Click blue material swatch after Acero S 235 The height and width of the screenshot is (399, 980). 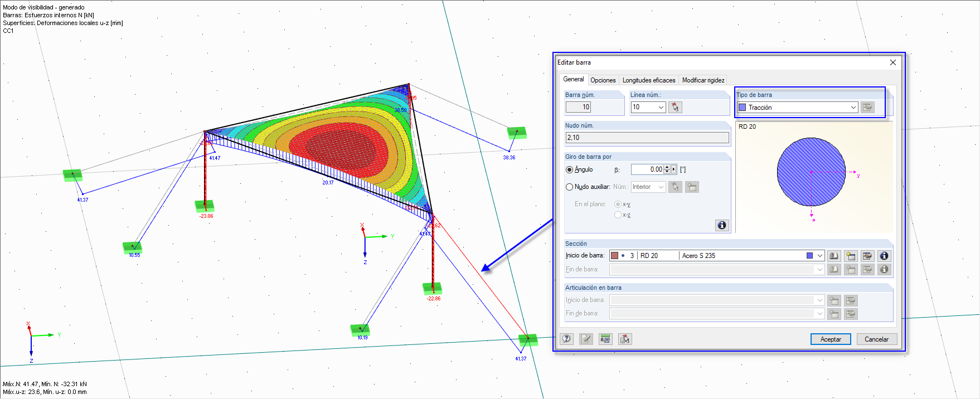coord(809,256)
